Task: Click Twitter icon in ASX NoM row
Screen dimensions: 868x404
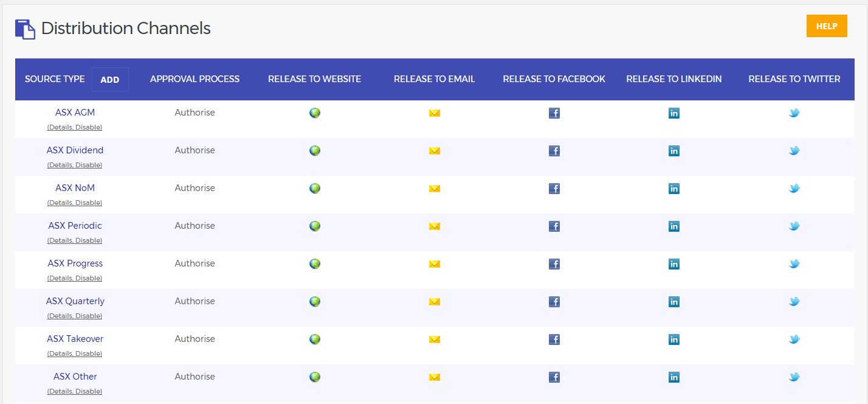Action: click(x=794, y=189)
